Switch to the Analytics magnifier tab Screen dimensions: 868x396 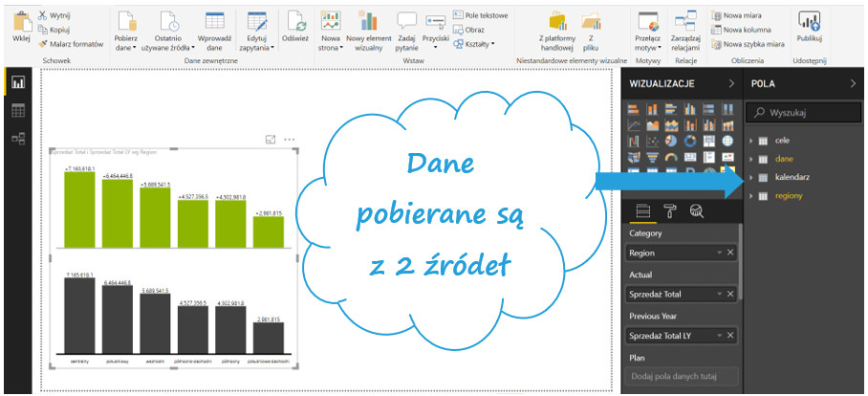(x=697, y=212)
